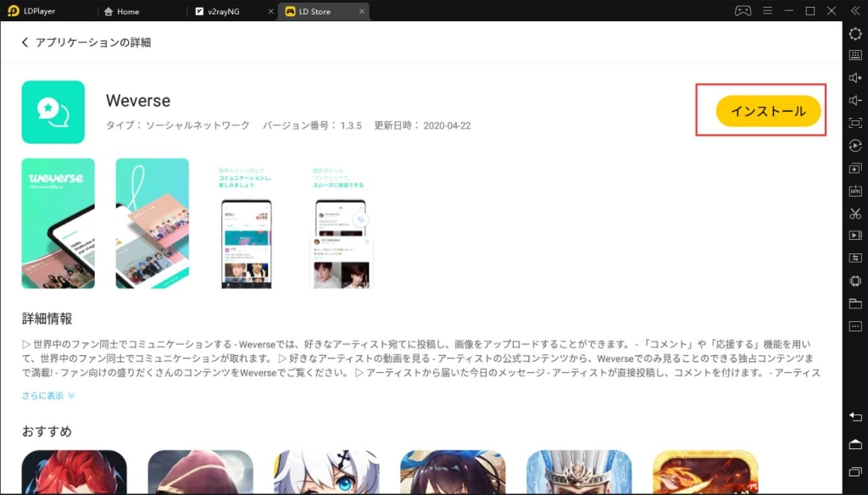Click the yellow インストール button
Screen dimensions: 868x495
[x=768, y=111]
